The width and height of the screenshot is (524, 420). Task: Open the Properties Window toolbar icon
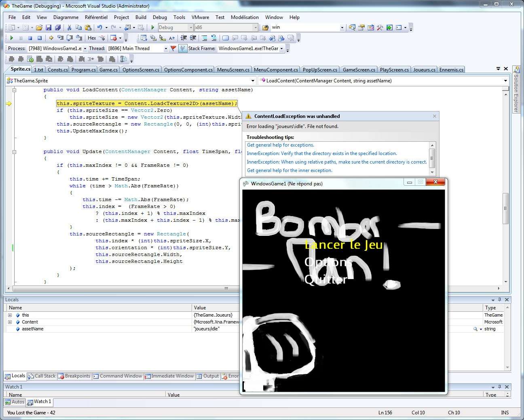[361, 27]
